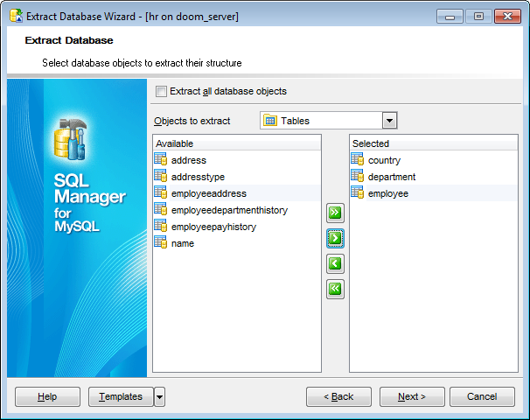Click the country table icon in Selected
The height and width of the screenshot is (420, 530).
coord(357,160)
